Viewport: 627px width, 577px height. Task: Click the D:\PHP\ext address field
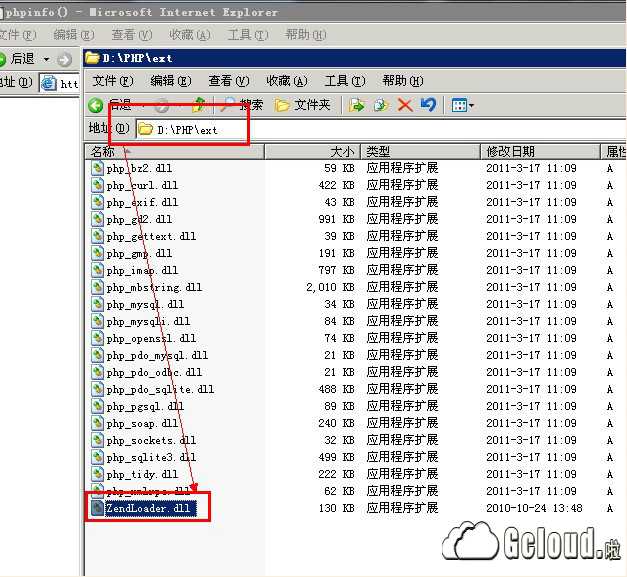coord(380,130)
